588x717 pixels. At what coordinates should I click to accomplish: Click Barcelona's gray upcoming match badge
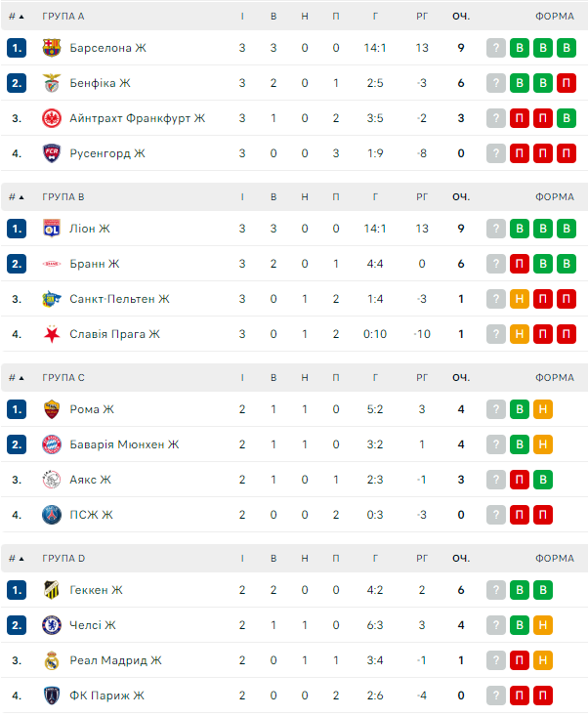(496, 48)
